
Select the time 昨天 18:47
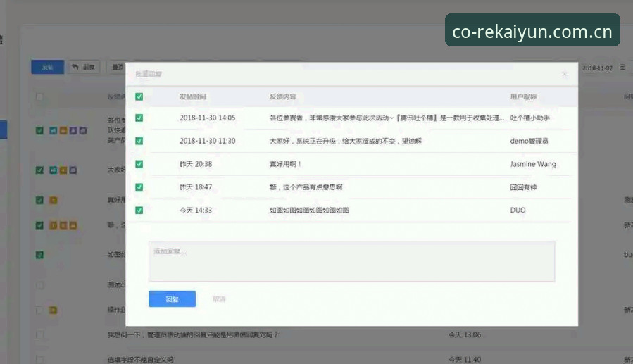click(x=196, y=187)
